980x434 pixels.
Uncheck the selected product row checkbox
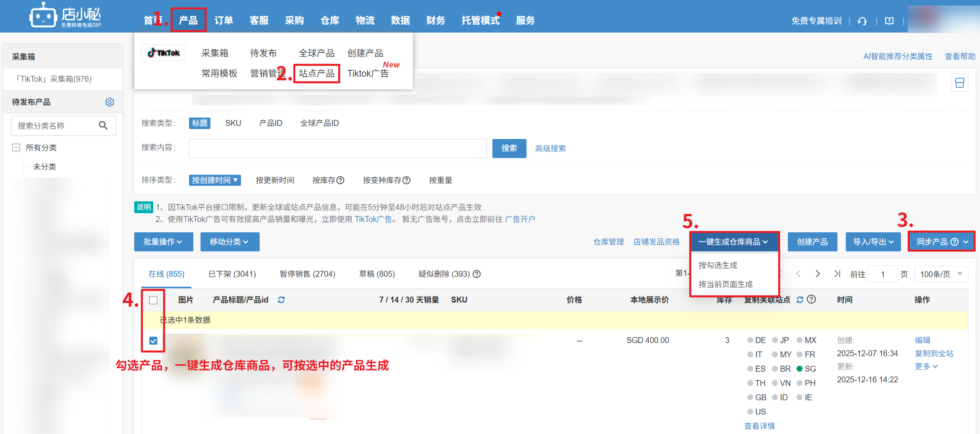[153, 341]
